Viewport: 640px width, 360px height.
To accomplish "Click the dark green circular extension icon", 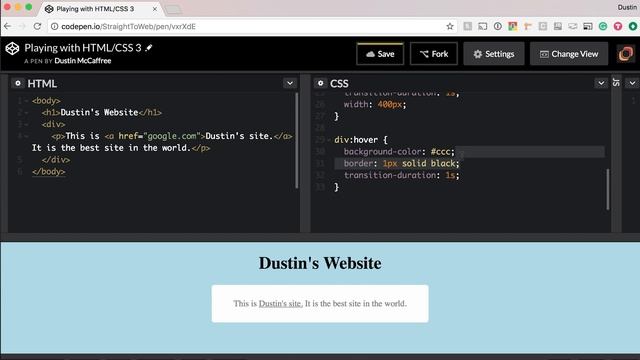I will [633, 27].
